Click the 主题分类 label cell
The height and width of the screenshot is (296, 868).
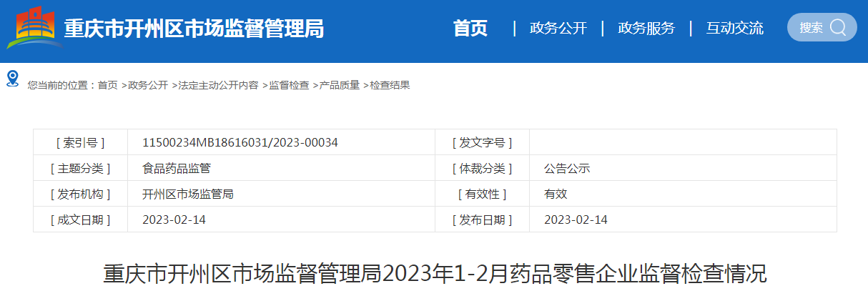pyautogui.click(x=80, y=168)
